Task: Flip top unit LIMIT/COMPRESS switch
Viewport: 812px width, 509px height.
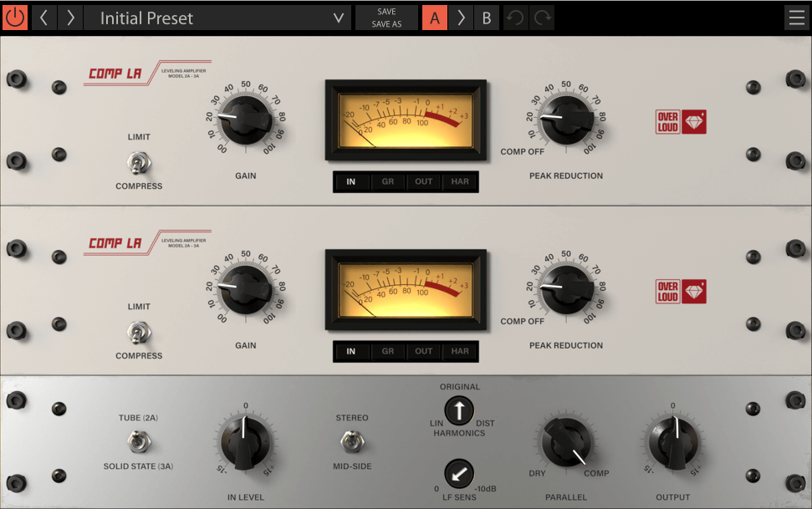Action: 139,163
